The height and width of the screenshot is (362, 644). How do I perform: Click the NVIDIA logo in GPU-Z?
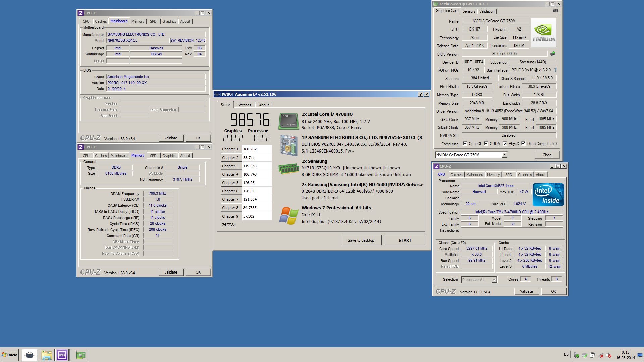544,33
